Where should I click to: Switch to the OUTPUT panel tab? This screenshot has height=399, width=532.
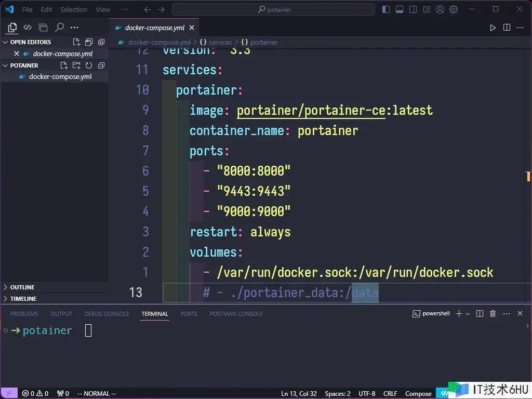point(61,314)
